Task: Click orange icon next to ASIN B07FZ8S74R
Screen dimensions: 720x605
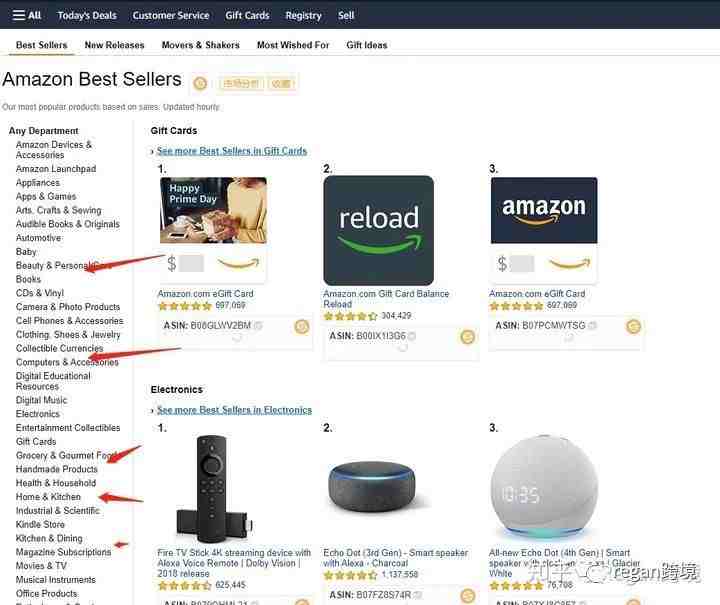Action: pyautogui.click(x=467, y=595)
